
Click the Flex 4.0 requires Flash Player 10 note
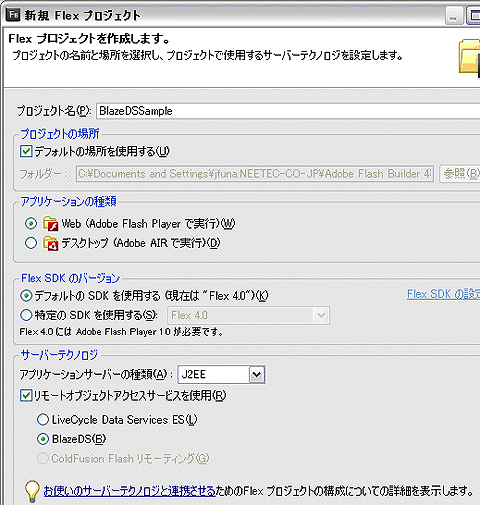coord(121,332)
